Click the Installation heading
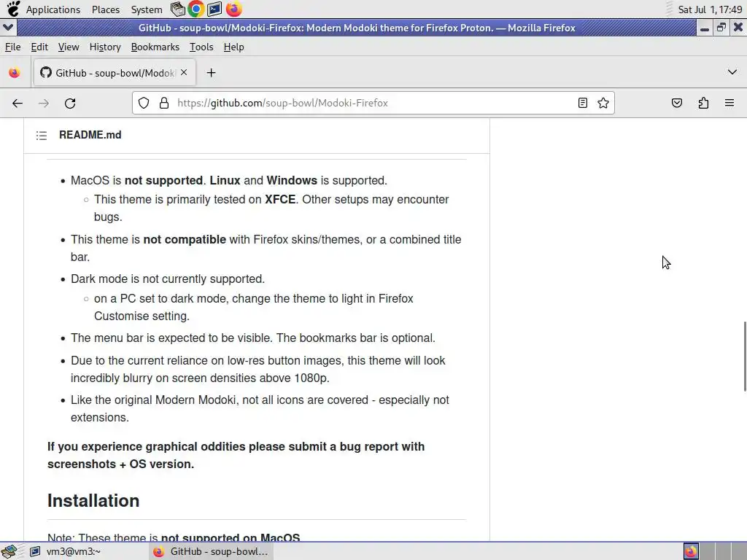 point(93,501)
